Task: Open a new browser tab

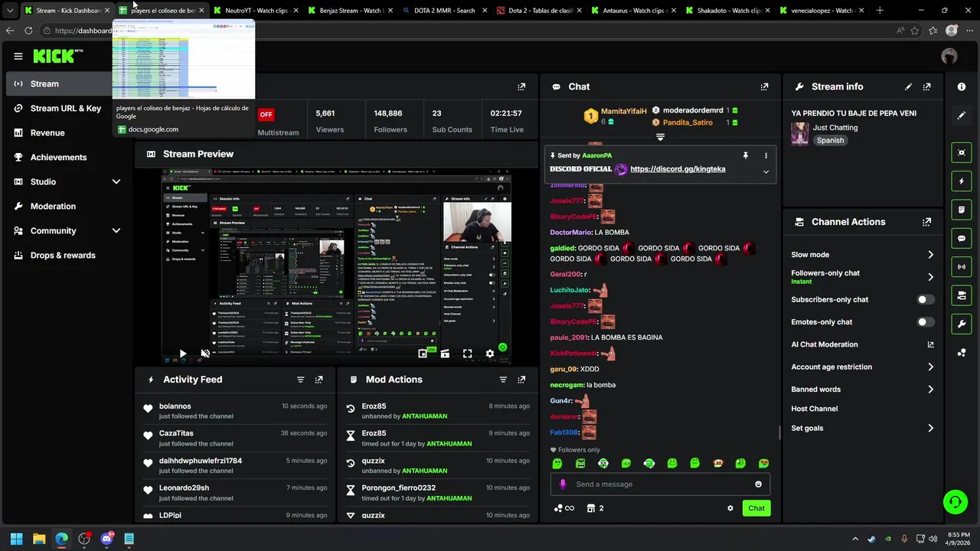Action: coord(880,11)
